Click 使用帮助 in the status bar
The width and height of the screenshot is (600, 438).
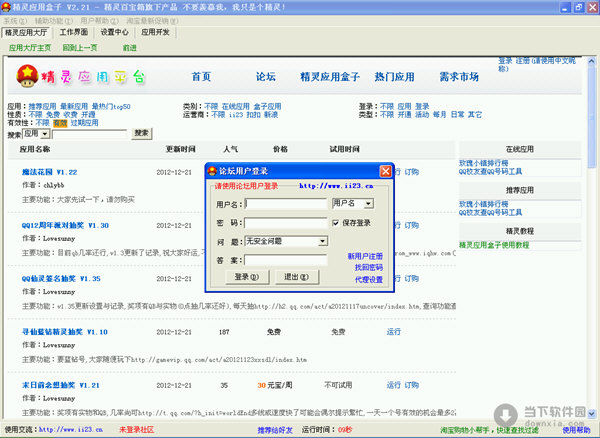click(576, 430)
